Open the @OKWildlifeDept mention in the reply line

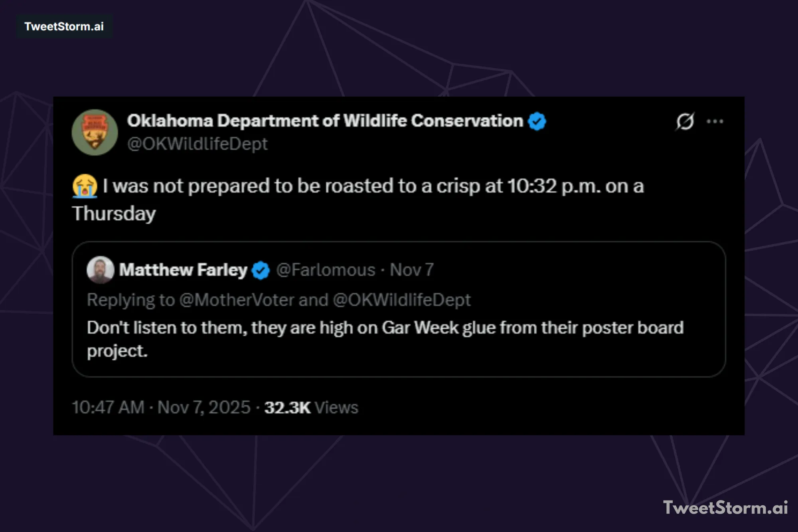tap(400, 300)
